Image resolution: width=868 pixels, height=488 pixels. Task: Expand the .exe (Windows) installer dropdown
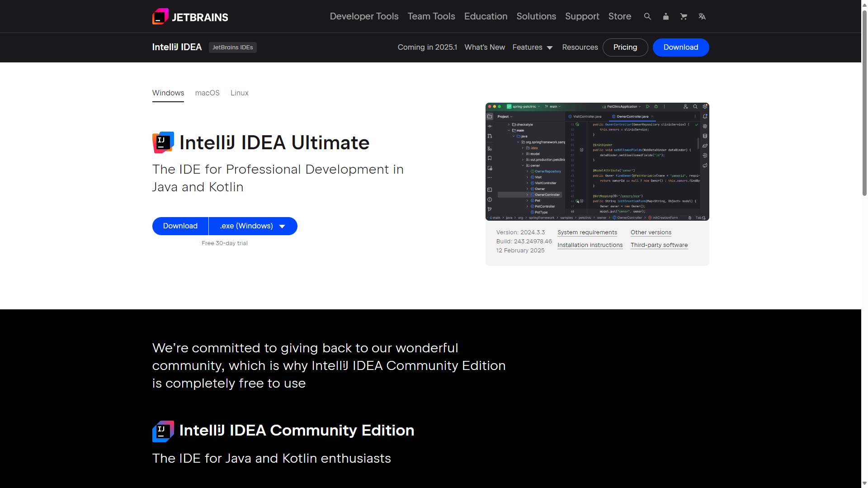click(253, 226)
